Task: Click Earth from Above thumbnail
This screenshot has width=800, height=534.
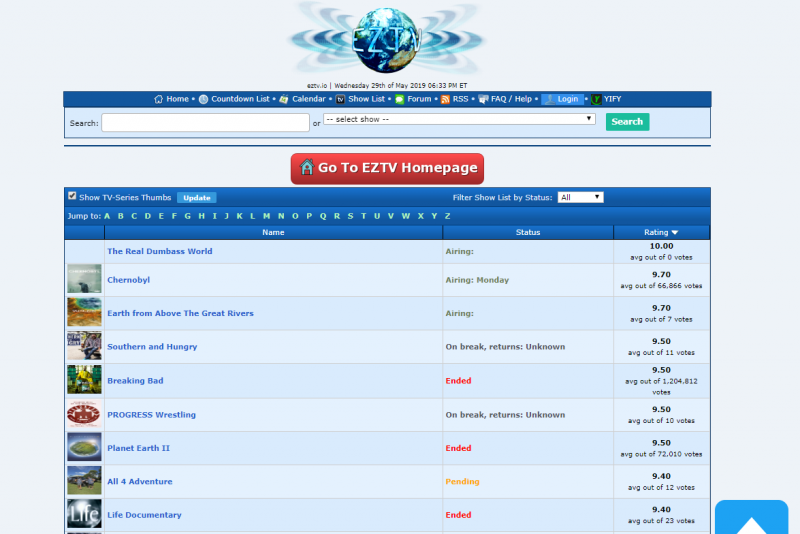Action: tap(84, 312)
